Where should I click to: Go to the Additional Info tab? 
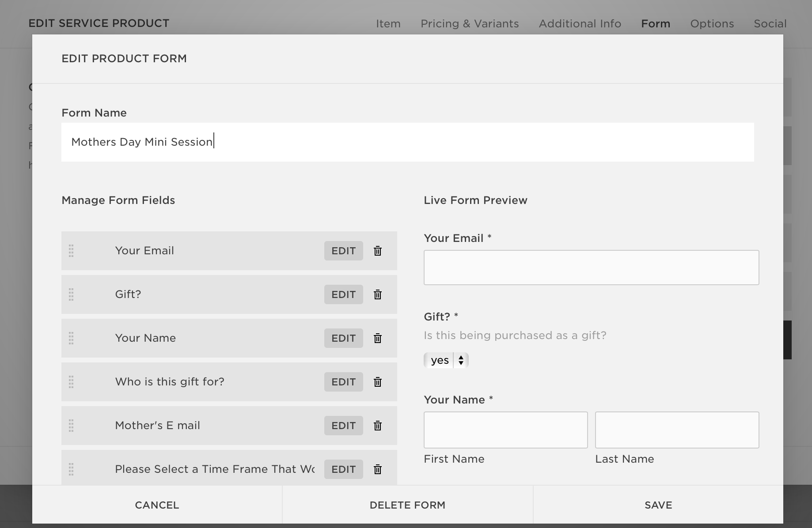click(580, 24)
